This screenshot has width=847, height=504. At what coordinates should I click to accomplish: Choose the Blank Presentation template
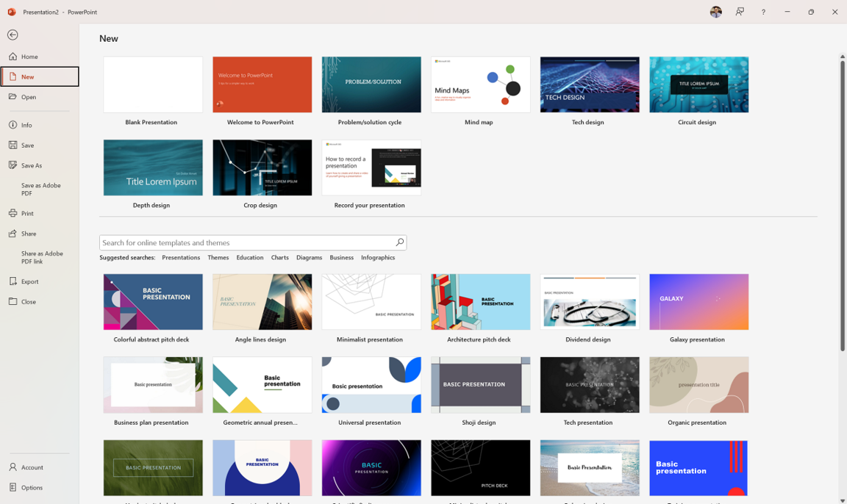[153, 85]
